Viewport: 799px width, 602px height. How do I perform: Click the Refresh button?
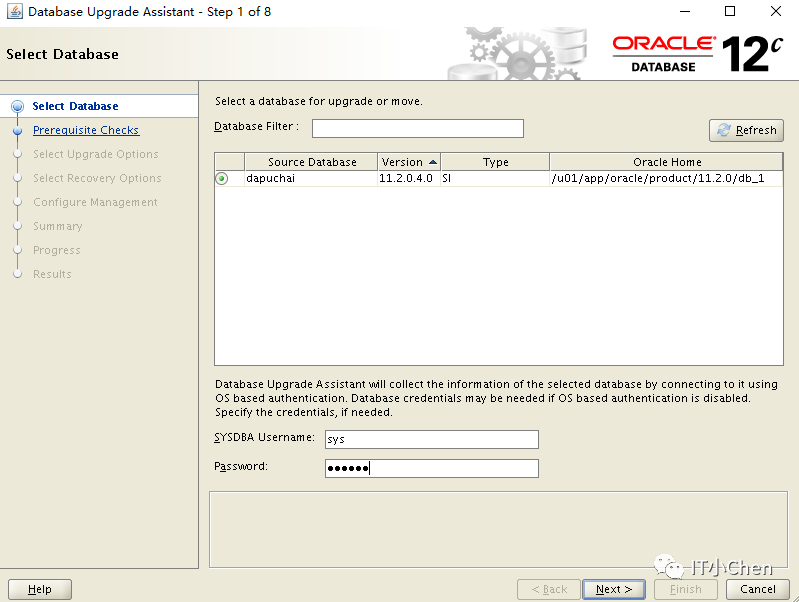click(746, 130)
